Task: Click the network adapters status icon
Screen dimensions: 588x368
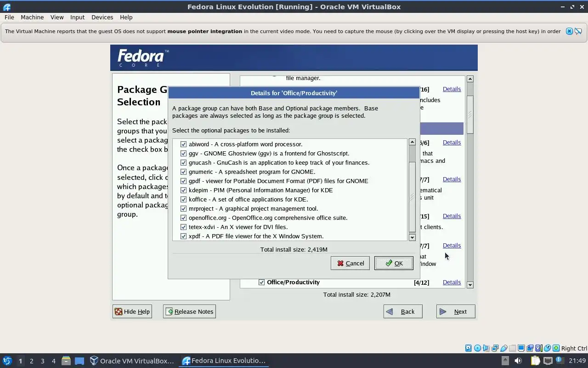Action: coord(495,348)
